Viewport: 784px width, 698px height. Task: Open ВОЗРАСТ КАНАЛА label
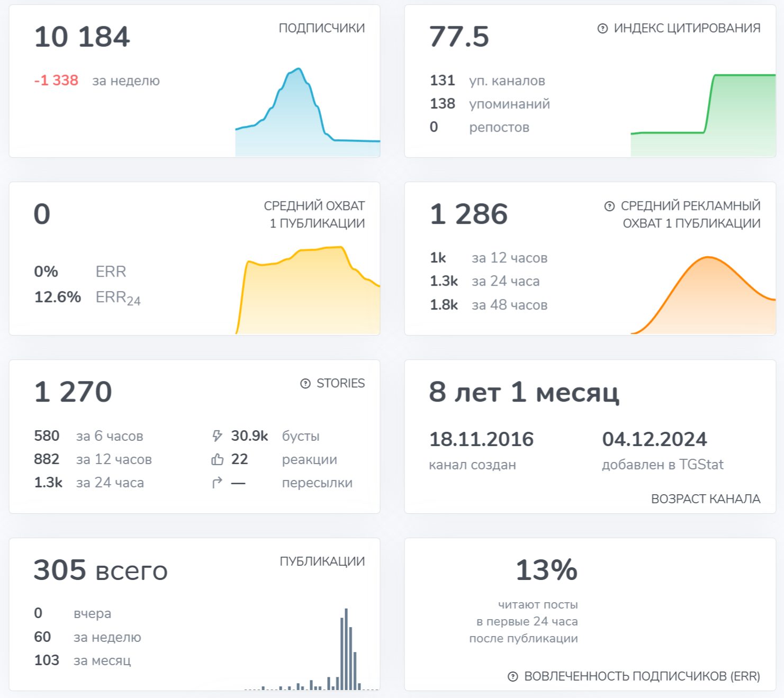pyautogui.click(x=706, y=499)
